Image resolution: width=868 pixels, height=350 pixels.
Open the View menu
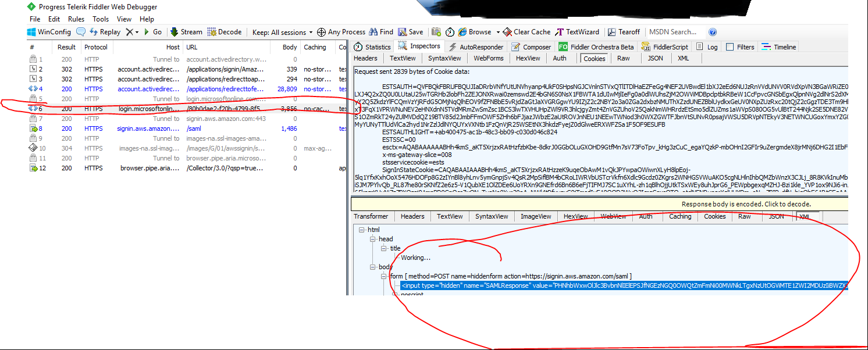coord(124,19)
